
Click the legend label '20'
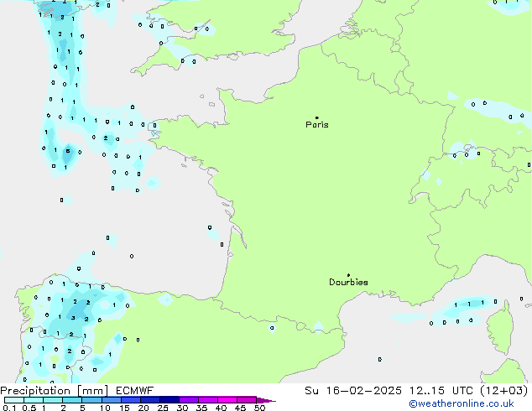coord(143,408)
